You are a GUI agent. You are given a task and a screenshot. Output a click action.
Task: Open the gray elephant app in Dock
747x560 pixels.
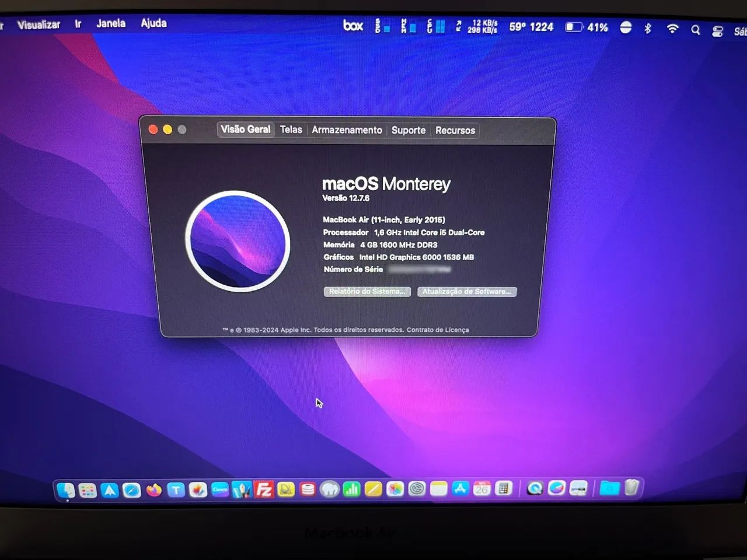(x=330, y=489)
